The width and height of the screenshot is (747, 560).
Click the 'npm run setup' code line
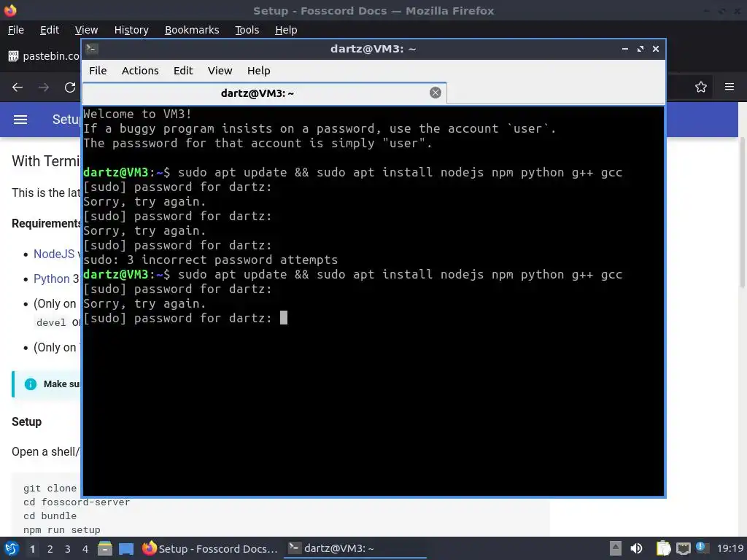coord(62,529)
